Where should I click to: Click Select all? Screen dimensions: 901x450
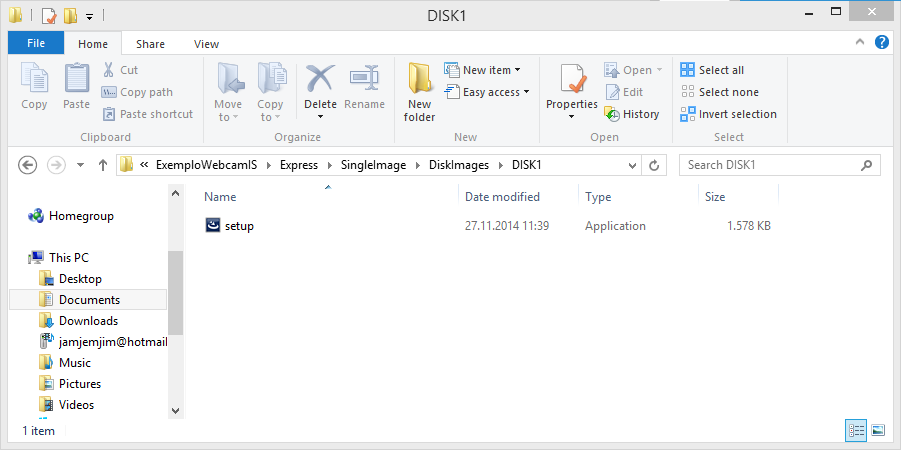[x=712, y=70]
